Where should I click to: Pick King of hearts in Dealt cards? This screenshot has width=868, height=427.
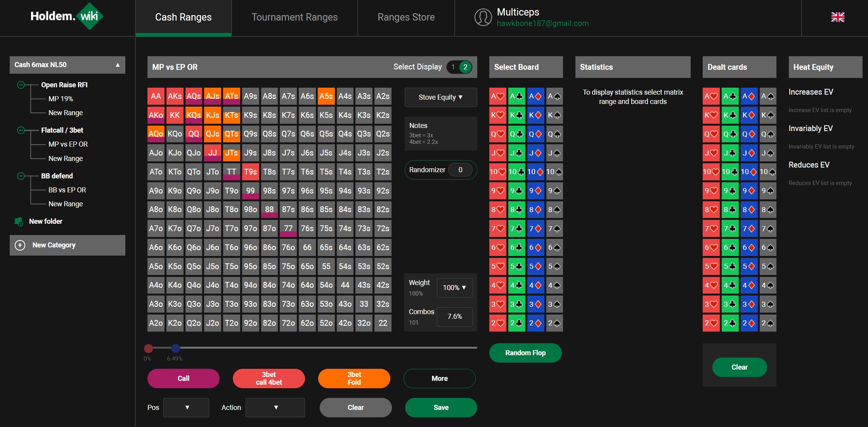point(711,115)
